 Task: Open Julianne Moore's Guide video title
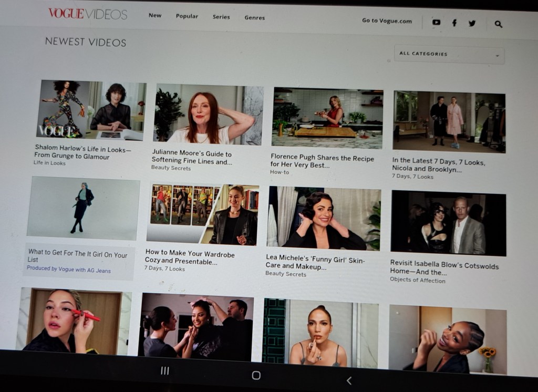(192, 158)
